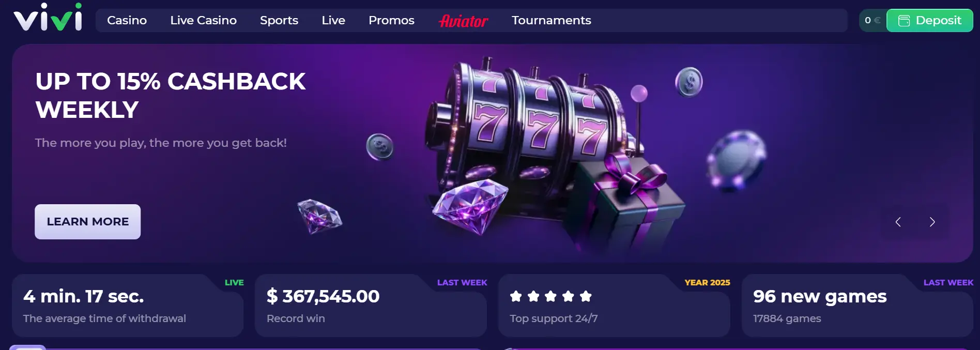Click the wallet icon on Deposit

[904, 21]
